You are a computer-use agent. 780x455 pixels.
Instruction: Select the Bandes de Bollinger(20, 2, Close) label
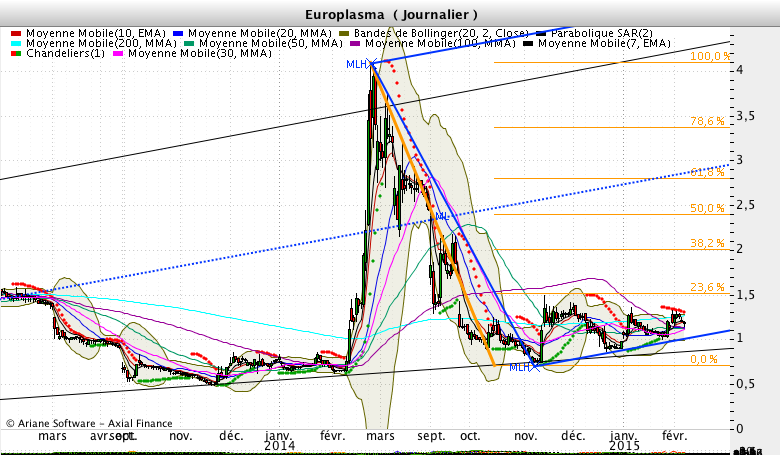[441, 33]
